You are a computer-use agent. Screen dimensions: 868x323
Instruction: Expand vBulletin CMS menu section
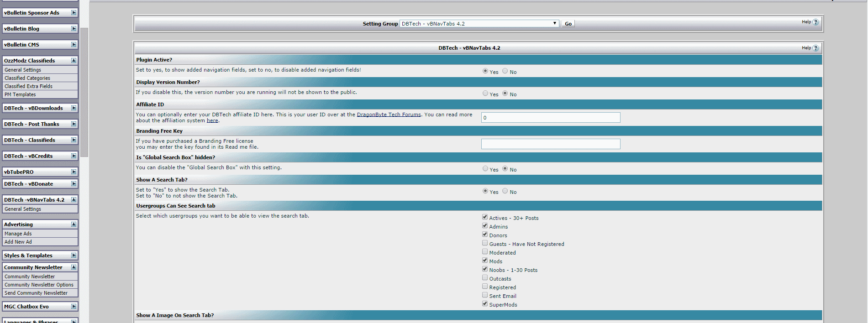pos(74,45)
